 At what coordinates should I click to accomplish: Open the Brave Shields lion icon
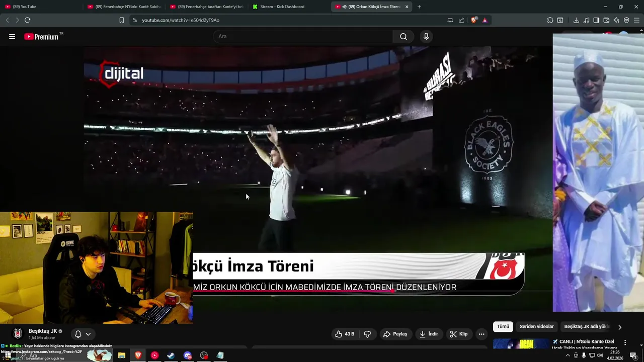click(x=473, y=20)
